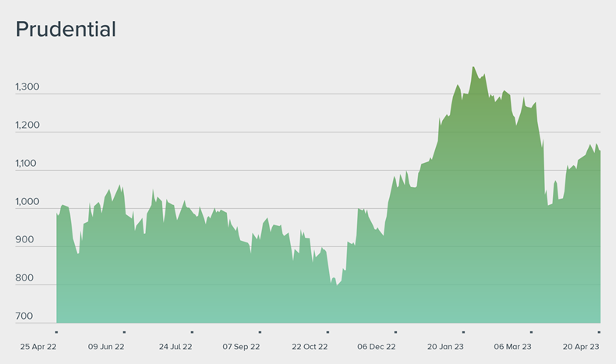The width and height of the screenshot is (616, 364).
Task: Click the 25 Apr 22 date label
Action: point(38,347)
